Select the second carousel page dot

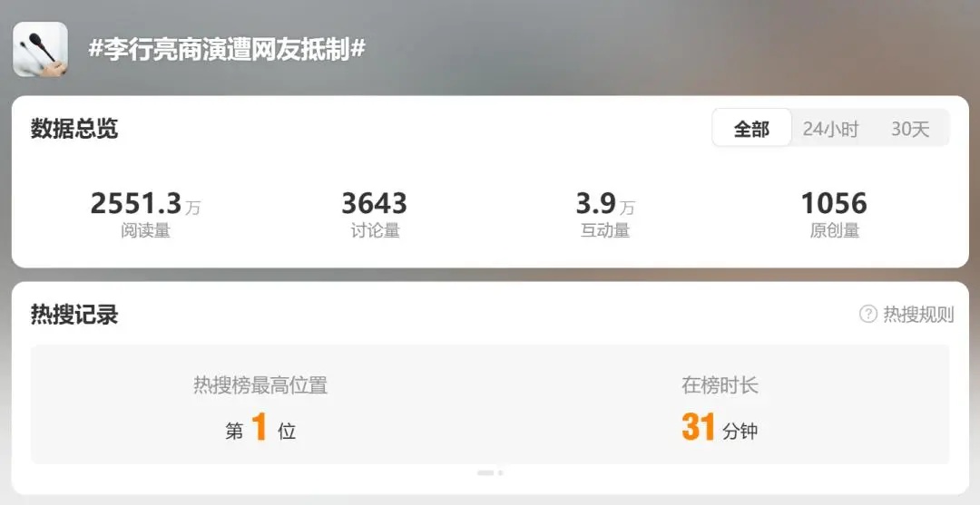[501, 473]
